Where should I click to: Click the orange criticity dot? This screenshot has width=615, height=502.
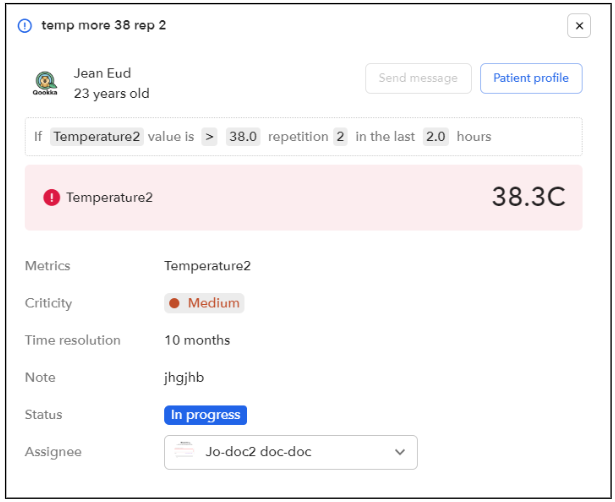(174, 303)
